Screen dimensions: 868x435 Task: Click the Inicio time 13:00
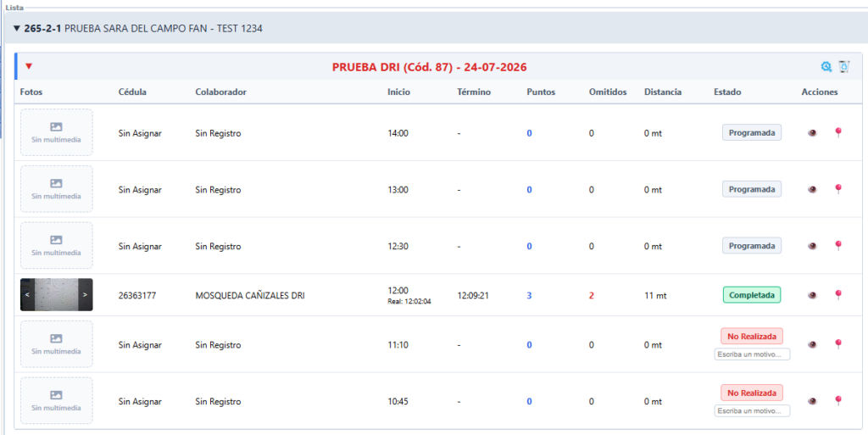click(398, 190)
